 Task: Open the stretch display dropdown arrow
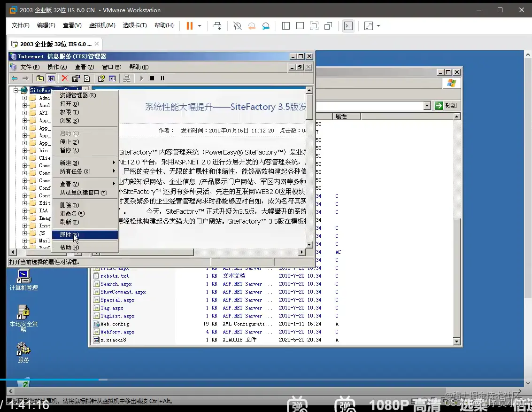[378, 26]
